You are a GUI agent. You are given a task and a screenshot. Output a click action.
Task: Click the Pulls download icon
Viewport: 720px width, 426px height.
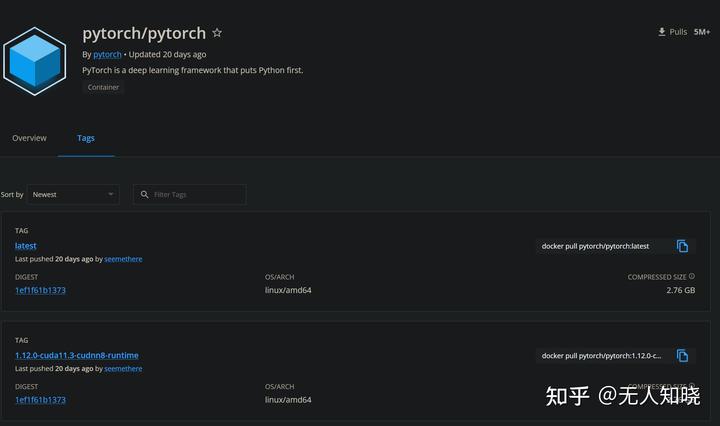click(662, 32)
